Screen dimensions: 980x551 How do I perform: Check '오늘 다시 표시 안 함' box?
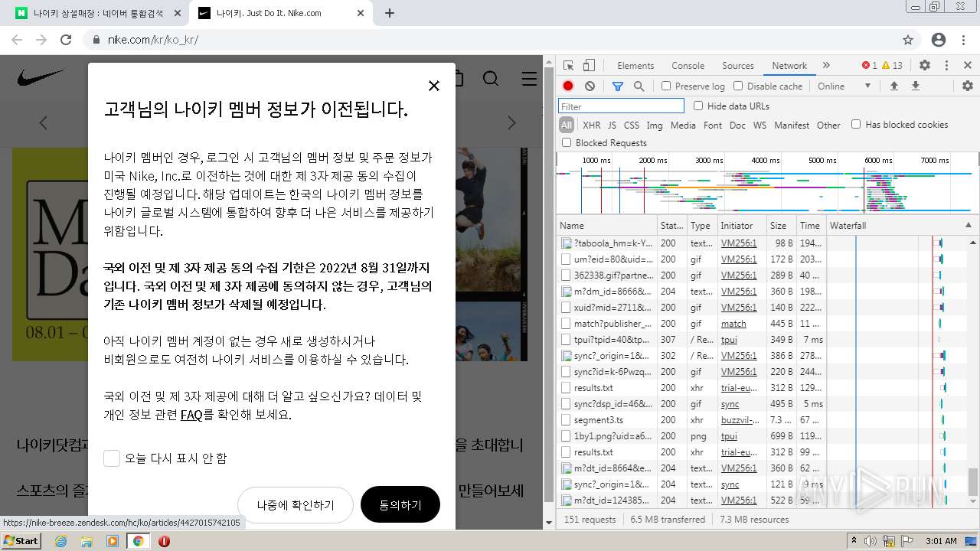[112, 458]
